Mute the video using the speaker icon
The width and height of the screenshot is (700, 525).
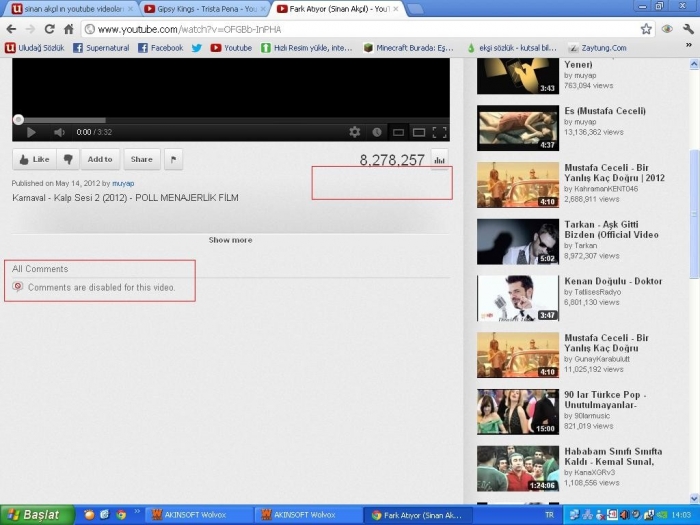click(x=59, y=132)
